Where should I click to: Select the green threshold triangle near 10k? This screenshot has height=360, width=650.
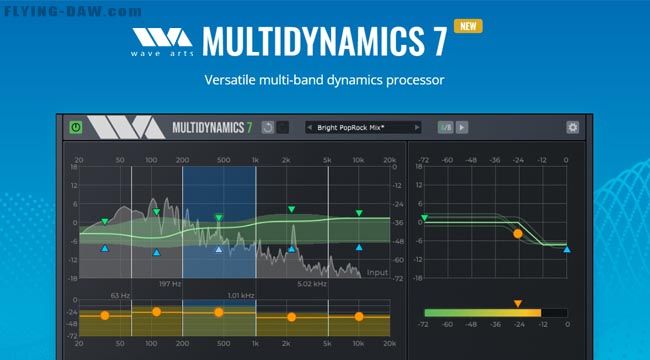359,213
